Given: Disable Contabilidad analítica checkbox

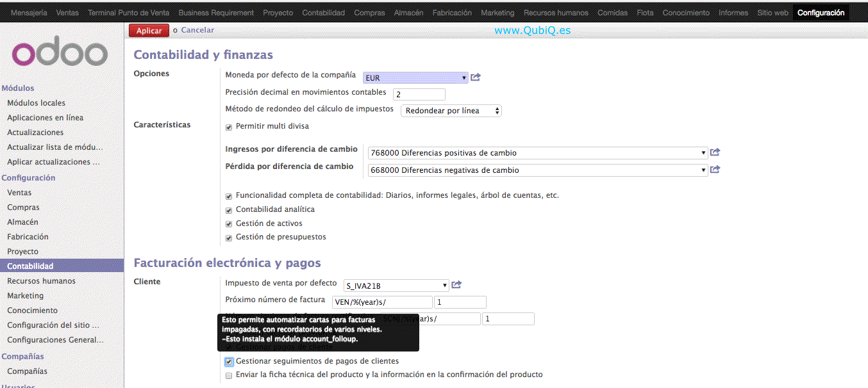Looking at the screenshot, I should click(x=229, y=210).
